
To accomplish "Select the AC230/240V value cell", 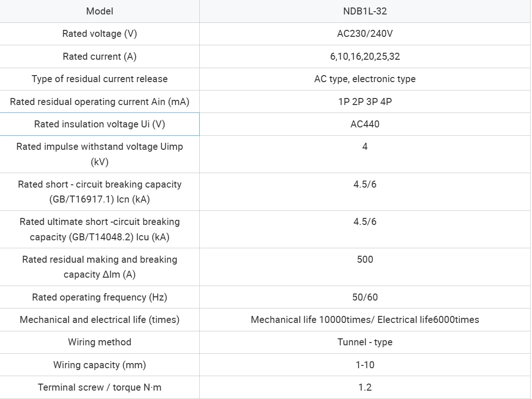I will click(364, 34).
